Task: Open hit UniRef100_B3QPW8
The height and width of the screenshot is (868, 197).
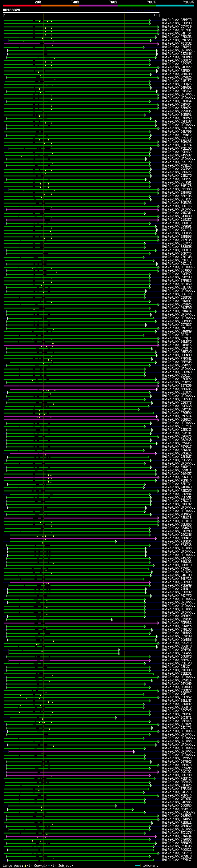Action: tap(177, 23)
